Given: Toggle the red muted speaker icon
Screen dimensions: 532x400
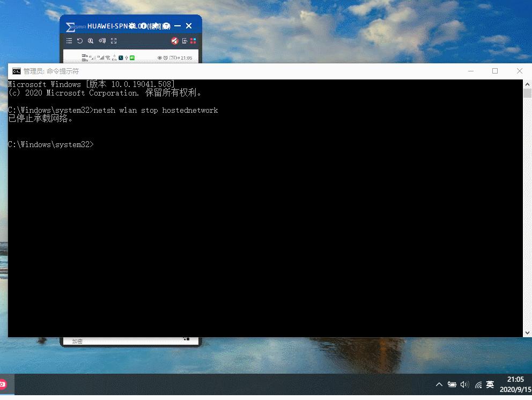Looking at the screenshot, I should 174,41.
